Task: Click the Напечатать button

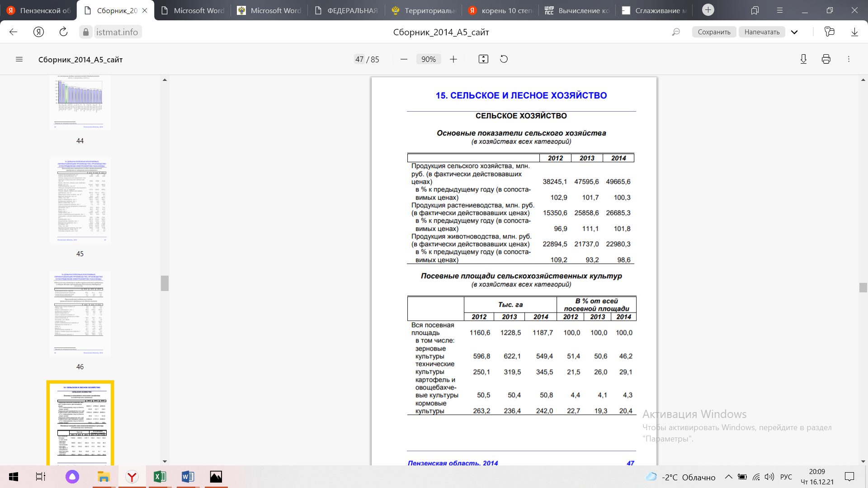Action: click(x=762, y=32)
